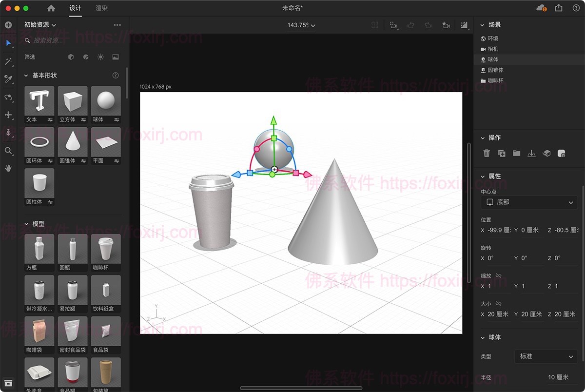This screenshot has height=392, width=585.
Task: Open the 底部 center point dropdown
Action: [x=529, y=202]
